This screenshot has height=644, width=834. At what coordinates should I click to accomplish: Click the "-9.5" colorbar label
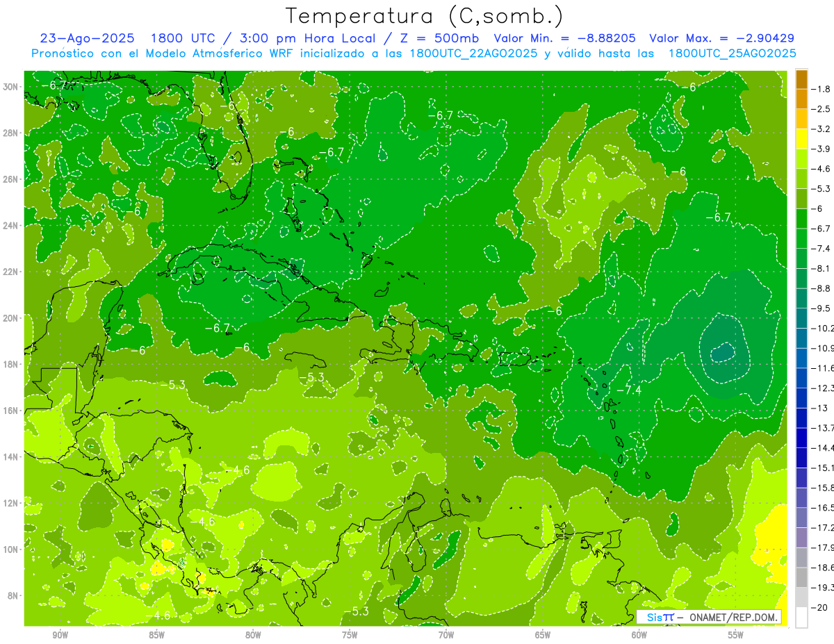tap(821, 308)
